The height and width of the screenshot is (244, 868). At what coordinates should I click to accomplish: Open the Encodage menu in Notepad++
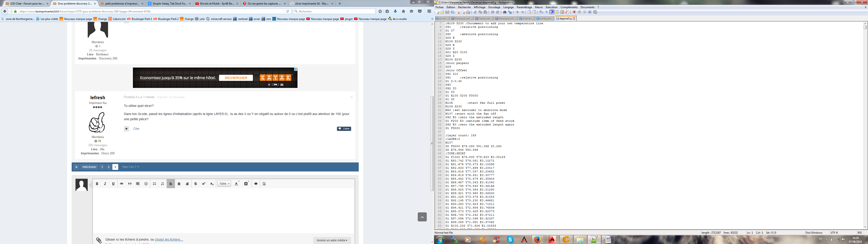click(x=494, y=7)
